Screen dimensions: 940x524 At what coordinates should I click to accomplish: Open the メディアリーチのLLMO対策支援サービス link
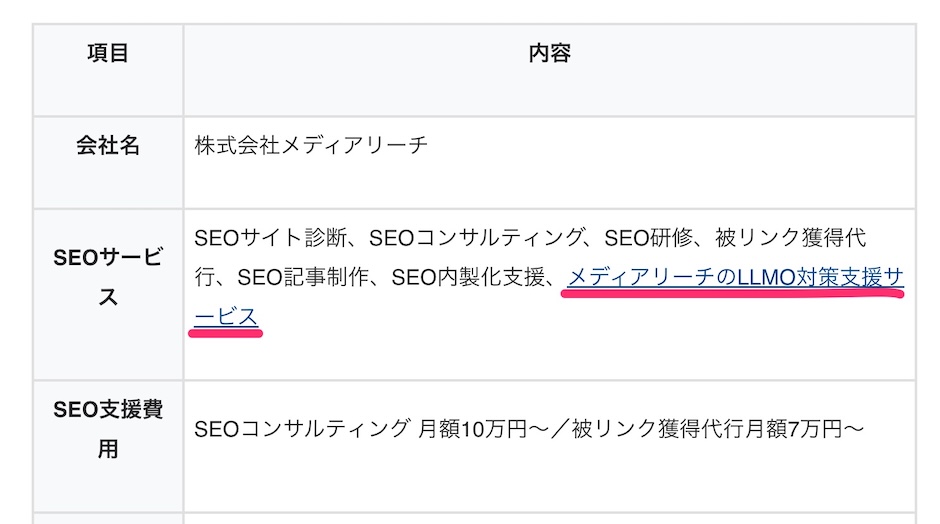(x=736, y=278)
